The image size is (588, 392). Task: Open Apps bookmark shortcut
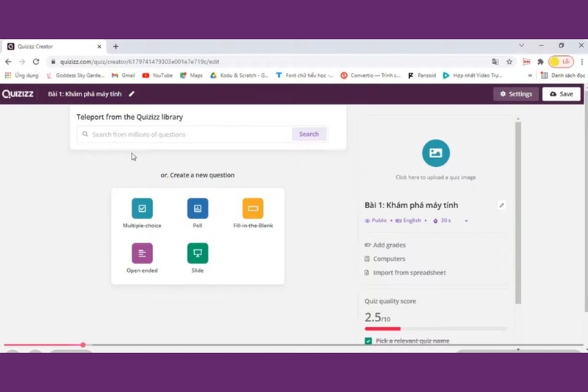(x=22, y=76)
